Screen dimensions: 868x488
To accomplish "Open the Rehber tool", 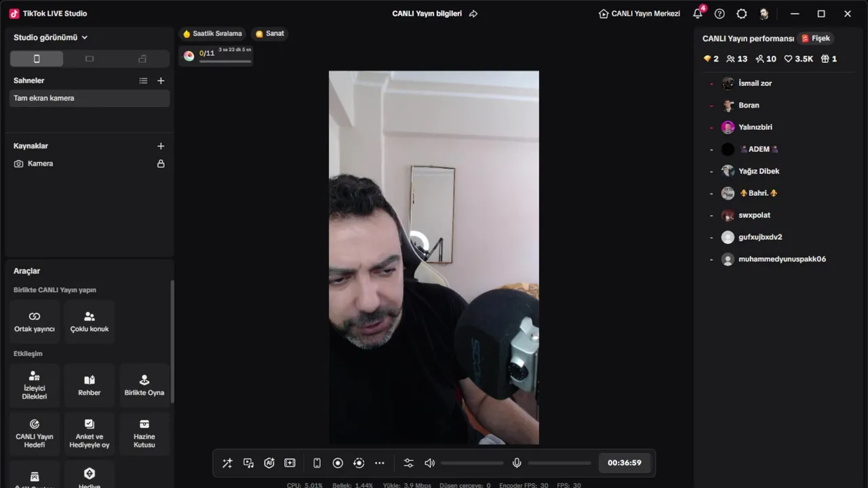I will click(90, 386).
